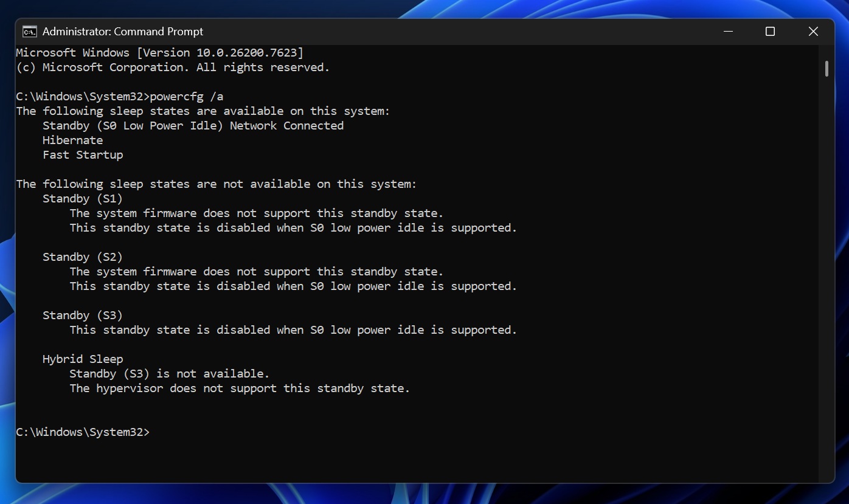Click the 'Standby (S2)' heading
The height and width of the screenshot is (504, 849).
coord(83,257)
